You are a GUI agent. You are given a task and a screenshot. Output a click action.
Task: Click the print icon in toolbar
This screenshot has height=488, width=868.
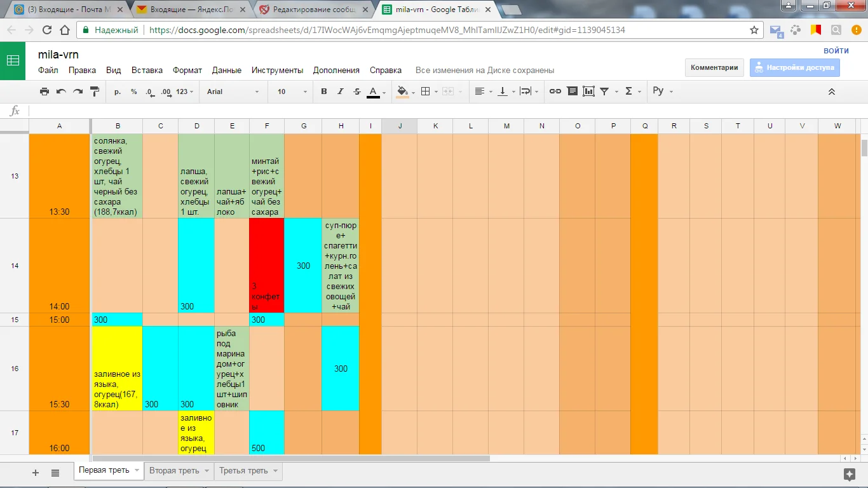click(x=44, y=91)
